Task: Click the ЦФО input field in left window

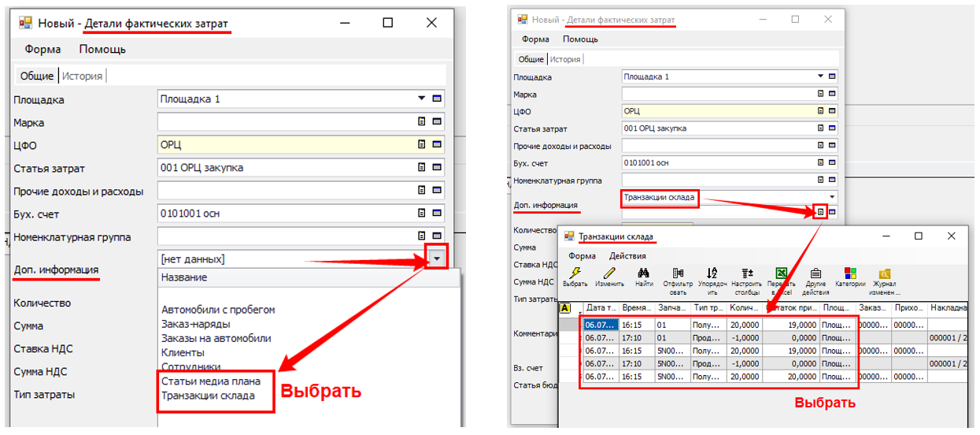Action: click(x=283, y=145)
